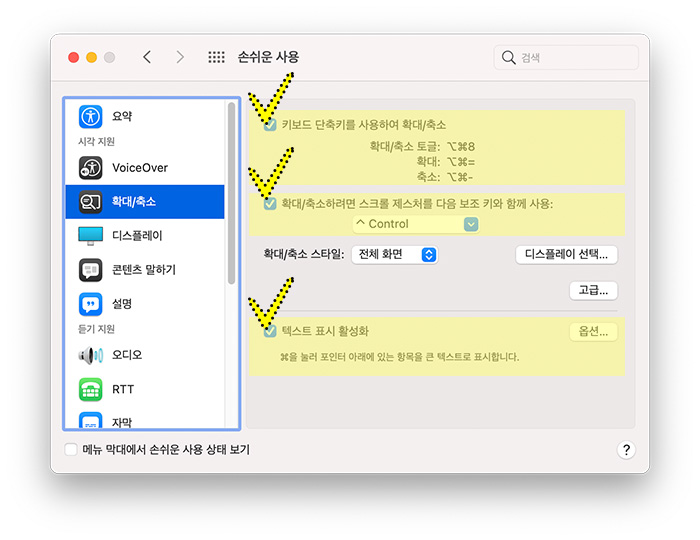
Task: Go forward with the right chevron
Action: pos(180,57)
